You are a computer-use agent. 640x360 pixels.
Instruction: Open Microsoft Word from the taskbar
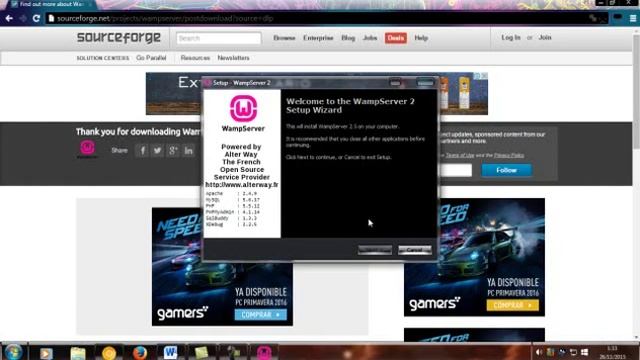[x=170, y=352]
